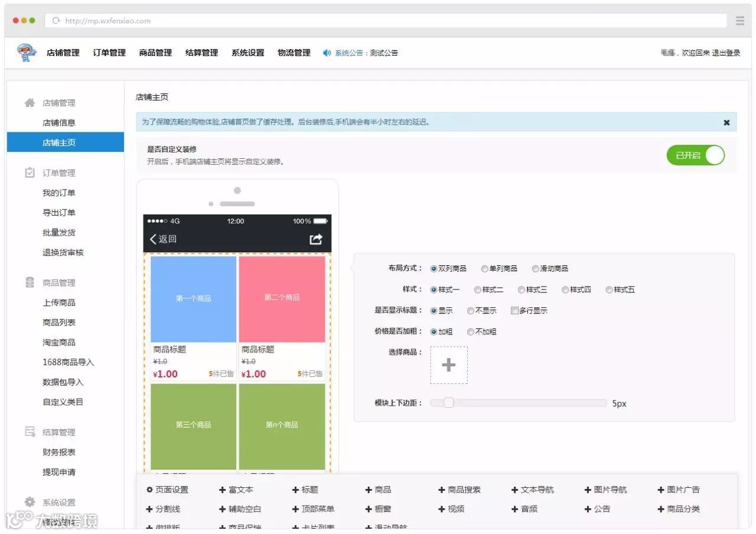Open 导出订单 in the sidebar

pos(59,213)
